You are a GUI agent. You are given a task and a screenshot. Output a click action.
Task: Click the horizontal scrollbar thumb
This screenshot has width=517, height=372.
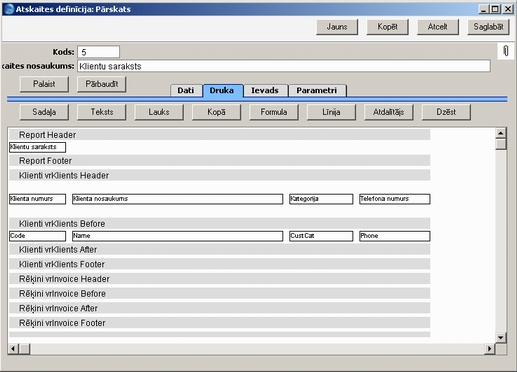tap(24, 349)
